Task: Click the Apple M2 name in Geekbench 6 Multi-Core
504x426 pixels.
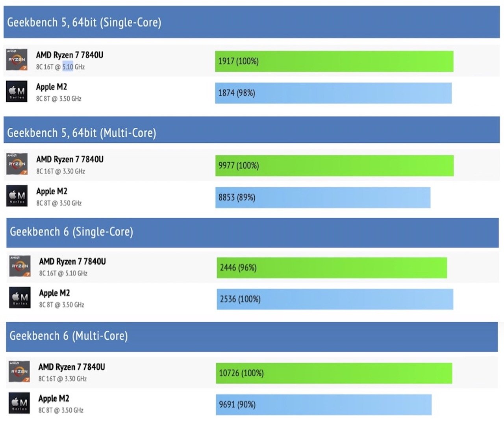Action: 54,398
